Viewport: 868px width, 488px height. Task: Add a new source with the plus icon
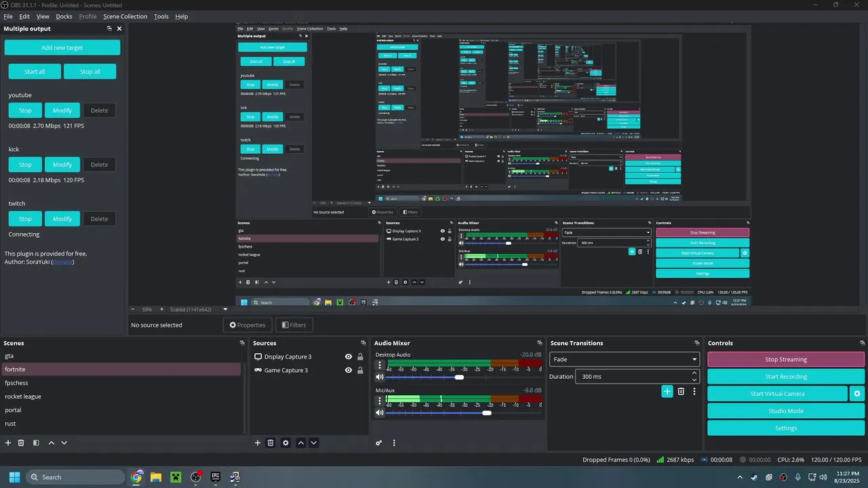click(x=258, y=443)
